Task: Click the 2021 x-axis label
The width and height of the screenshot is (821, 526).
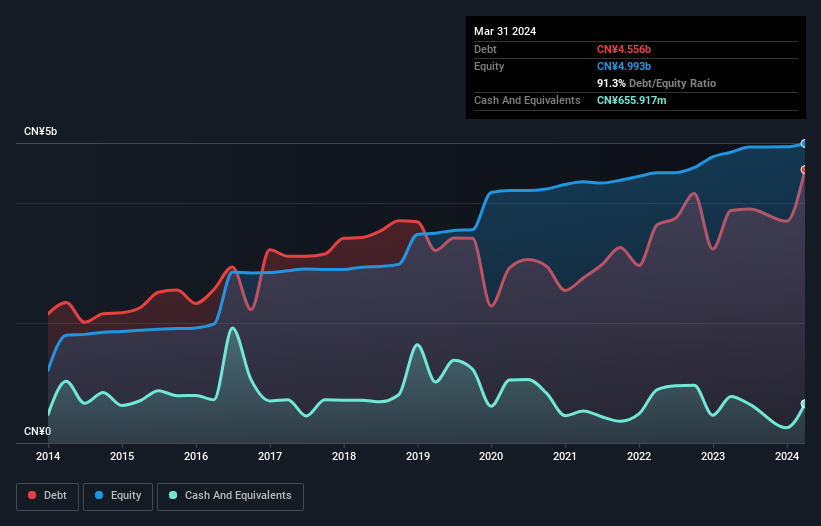Action: 565,456
